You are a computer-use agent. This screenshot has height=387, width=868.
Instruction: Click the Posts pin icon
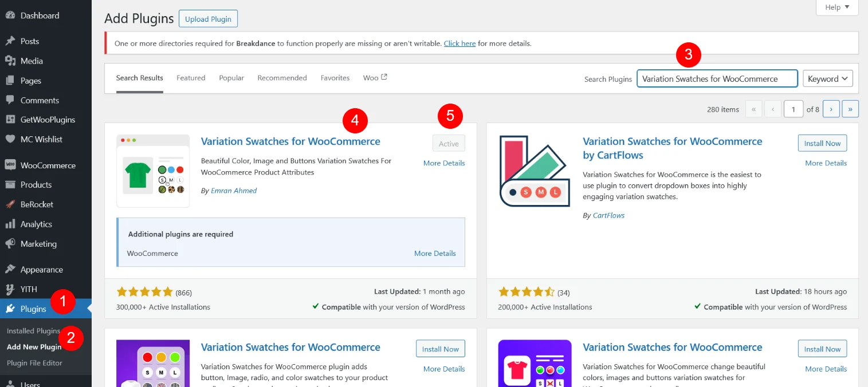tap(10, 41)
